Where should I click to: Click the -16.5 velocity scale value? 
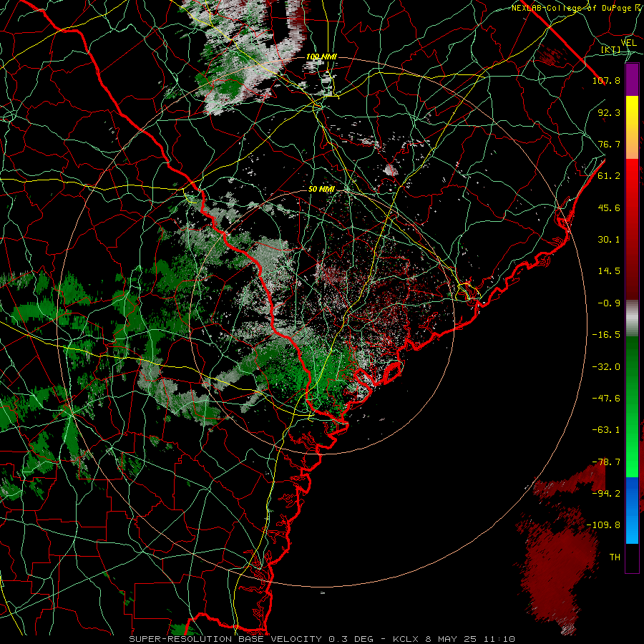pos(606,335)
